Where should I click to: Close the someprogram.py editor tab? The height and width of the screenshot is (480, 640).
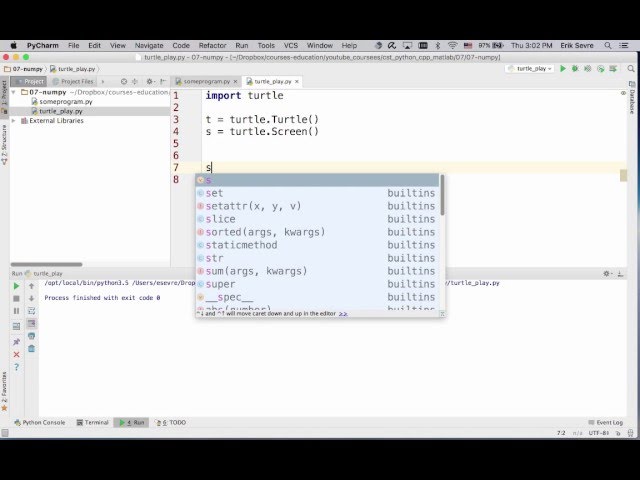[x=235, y=82]
